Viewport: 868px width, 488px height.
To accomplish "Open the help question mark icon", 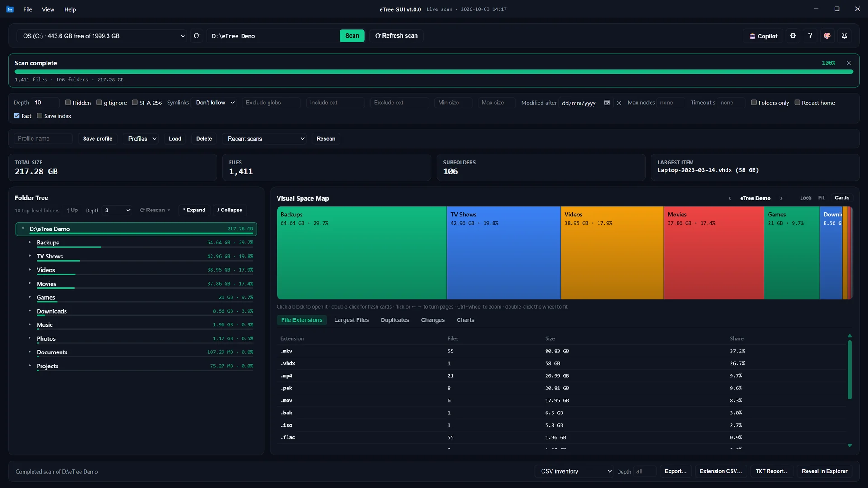I will click(x=810, y=36).
